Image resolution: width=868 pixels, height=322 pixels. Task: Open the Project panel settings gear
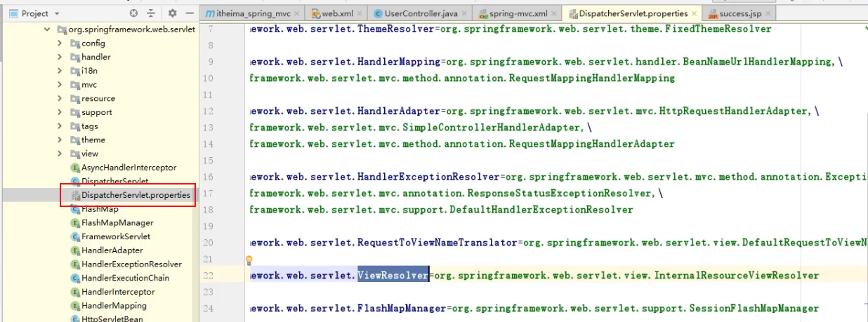173,13
